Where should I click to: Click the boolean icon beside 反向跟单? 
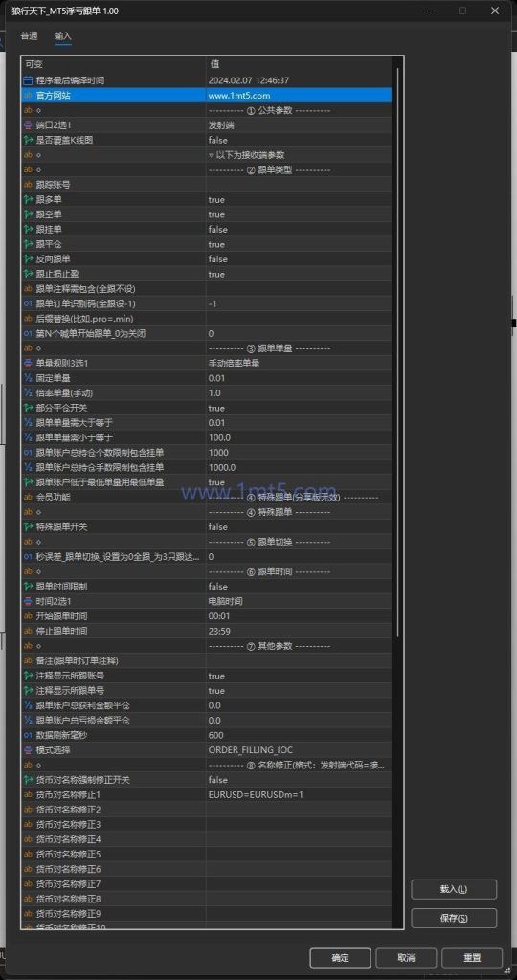28,258
